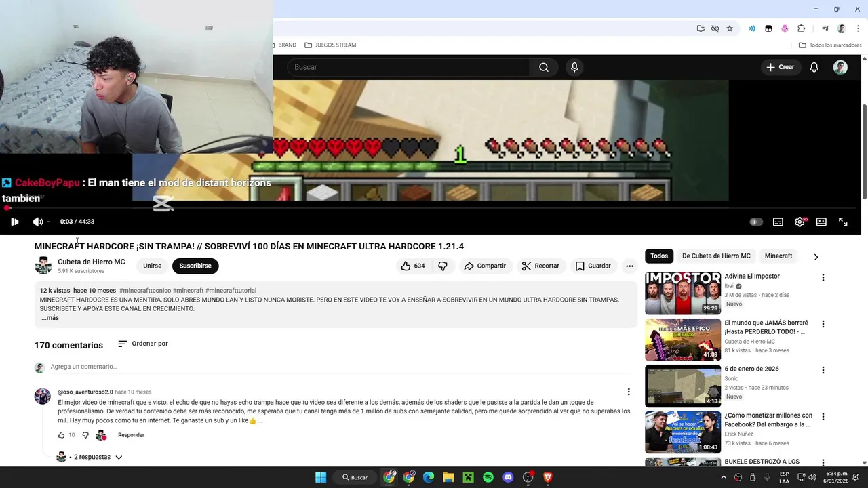868x488 pixels.
Task: Open options for oso_aventuroso2.0 comment
Action: (x=629, y=392)
